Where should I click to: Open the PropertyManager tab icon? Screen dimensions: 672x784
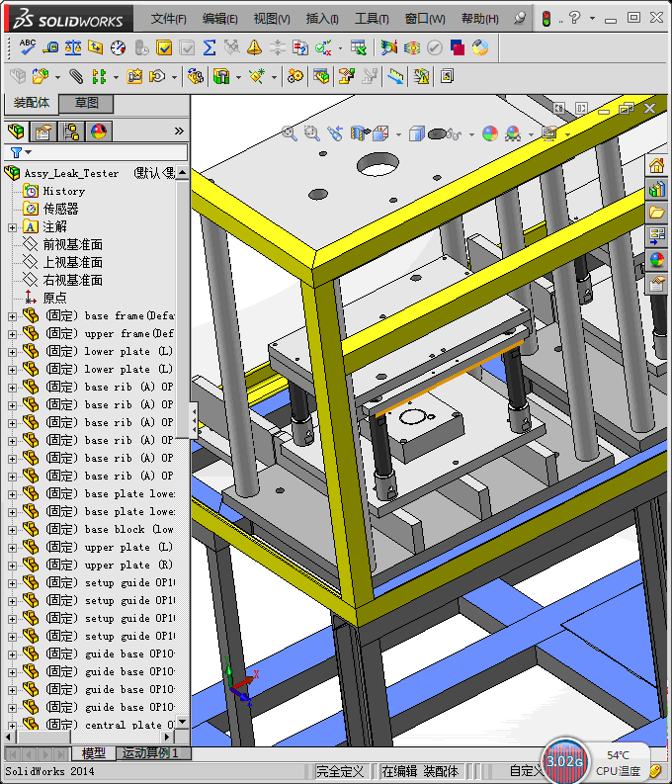point(43,131)
